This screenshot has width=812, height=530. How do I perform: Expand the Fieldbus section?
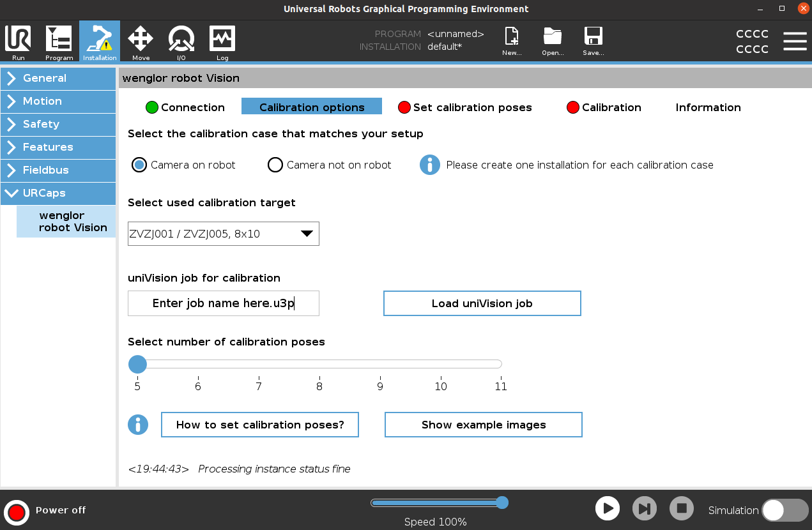(58, 170)
